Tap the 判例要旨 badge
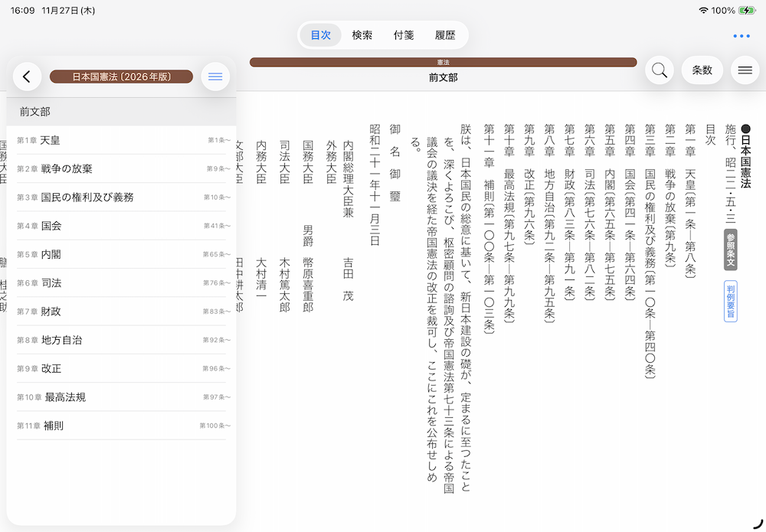This screenshot has height=532, width=766. coord(730,301)
